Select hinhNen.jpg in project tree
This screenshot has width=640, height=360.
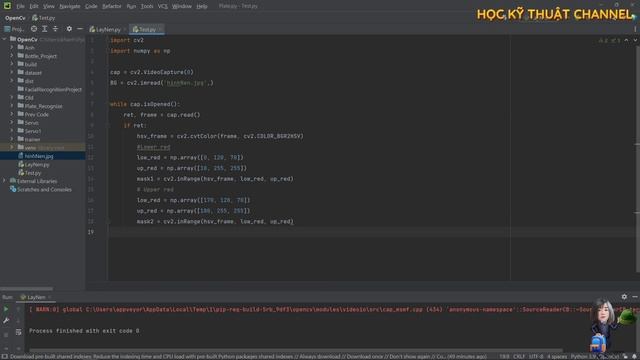click(x=36, y=156)
